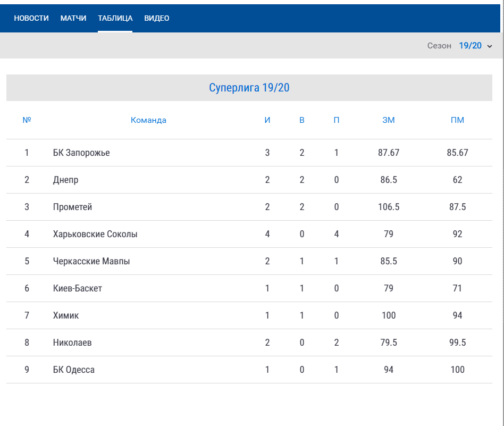
Task: Open the Киев-Баскет team page
Action: click(x=78, y=288)
